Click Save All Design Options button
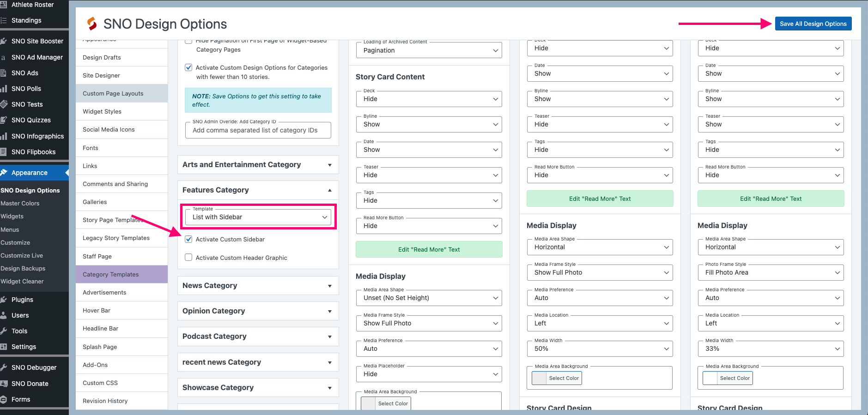 click(813, 24)
